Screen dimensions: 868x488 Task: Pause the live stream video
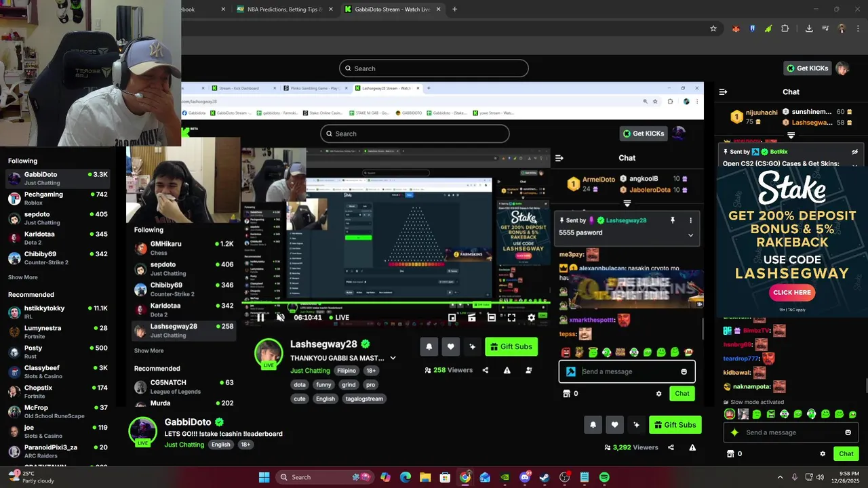261,317
